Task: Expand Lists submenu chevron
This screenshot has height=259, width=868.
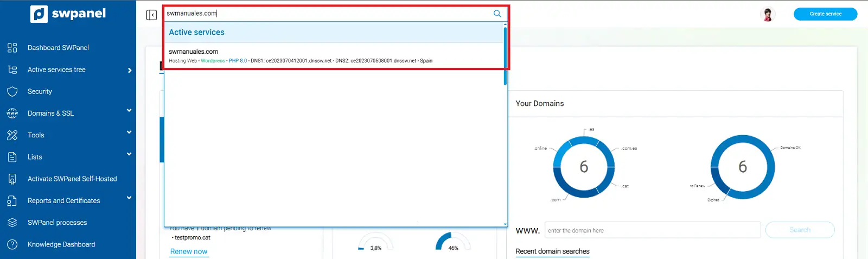Action: tap(129, 154)
